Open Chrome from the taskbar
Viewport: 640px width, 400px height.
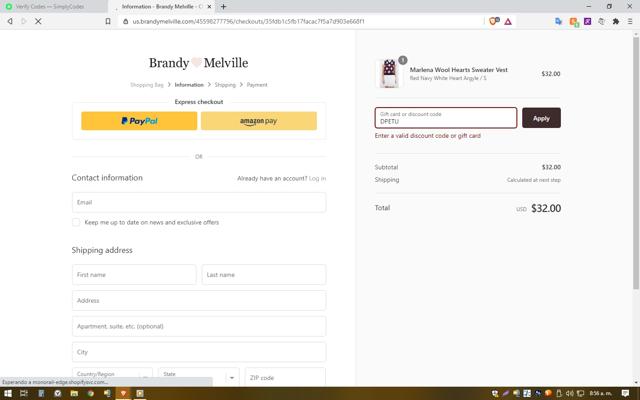tap(91, 393)
